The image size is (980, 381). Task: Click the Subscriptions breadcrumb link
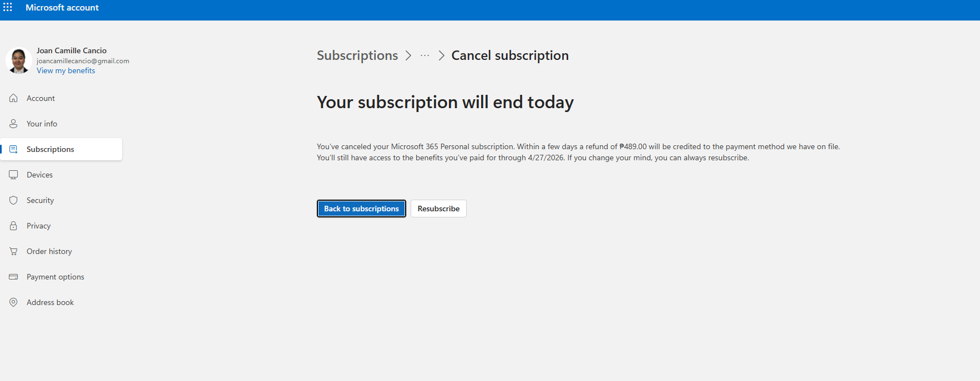pos(357,55)
